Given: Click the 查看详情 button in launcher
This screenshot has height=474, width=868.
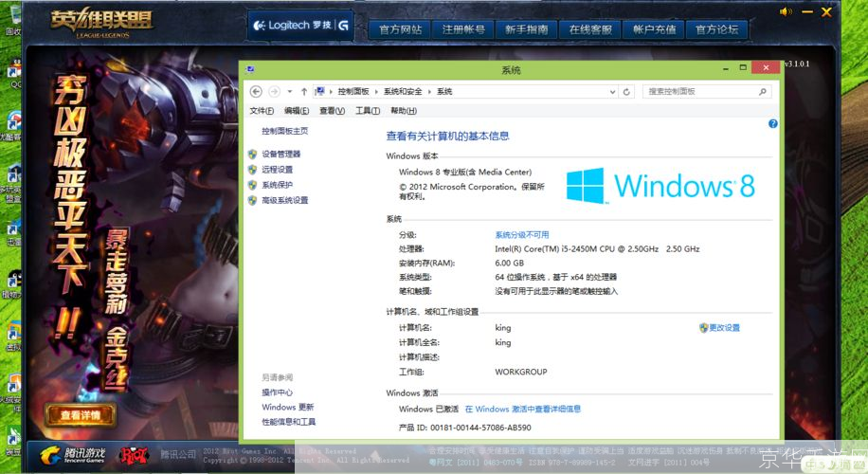Looking at the screenshot, I should click(x=81, y=415).
